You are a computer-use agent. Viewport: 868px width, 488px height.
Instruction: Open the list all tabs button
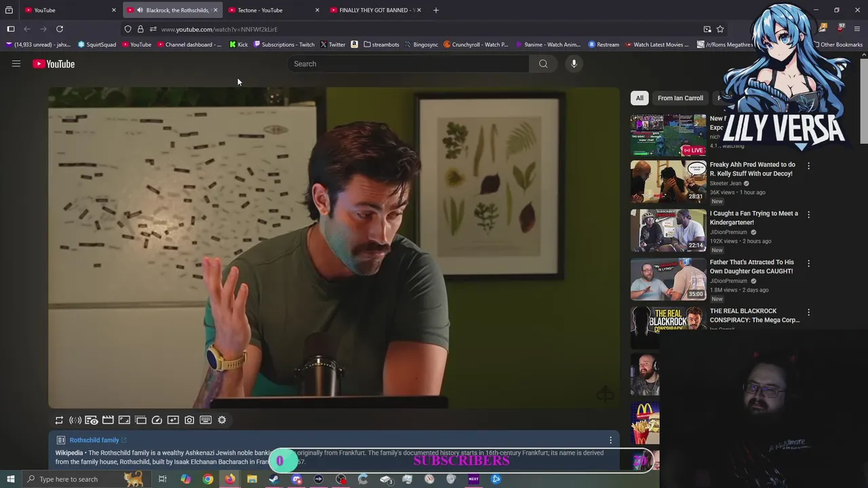pos(9,10)
